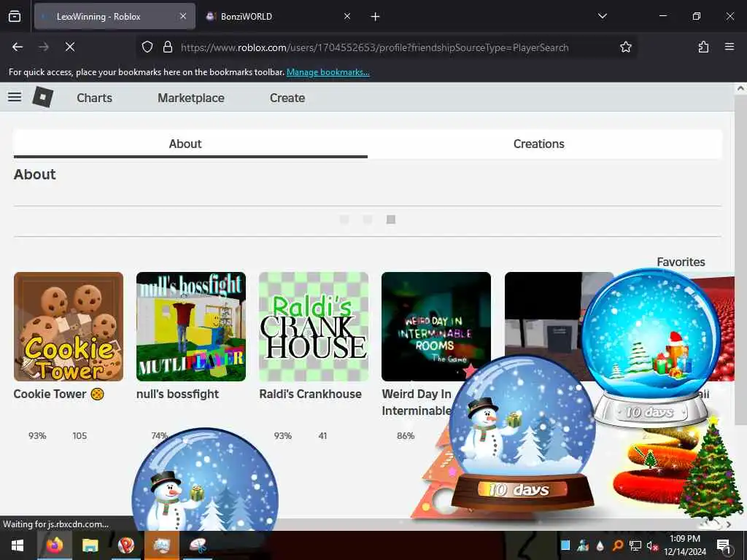Click the tracking protection shield icon
This screenshot has width=747, height=560.
click(x=147, y=47)
